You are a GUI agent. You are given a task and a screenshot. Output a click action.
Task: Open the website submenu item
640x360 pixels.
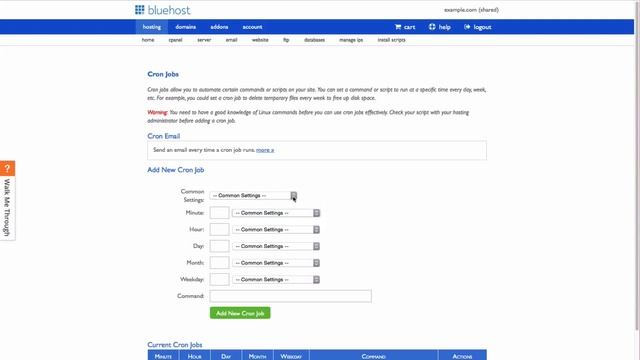click(260, 40)
